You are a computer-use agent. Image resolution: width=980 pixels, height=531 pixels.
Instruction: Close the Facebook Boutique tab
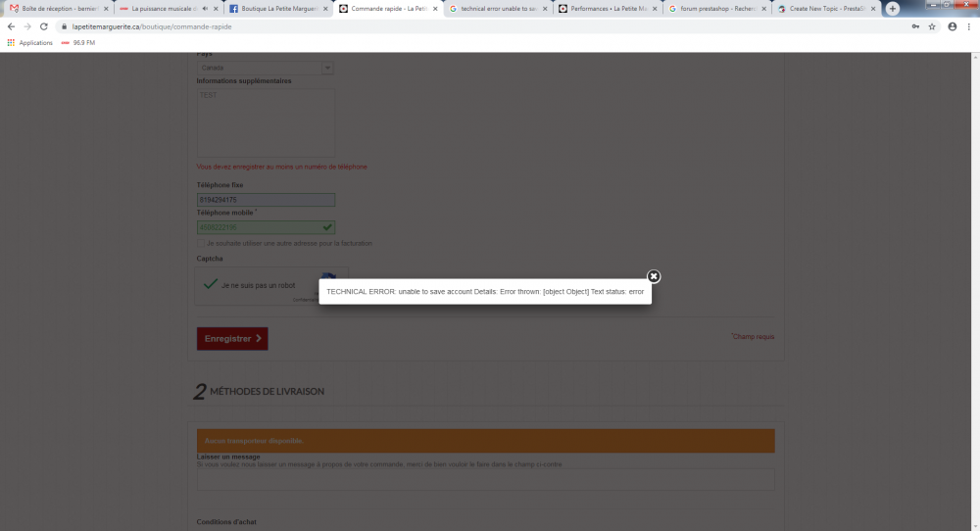tap(325, 9)
